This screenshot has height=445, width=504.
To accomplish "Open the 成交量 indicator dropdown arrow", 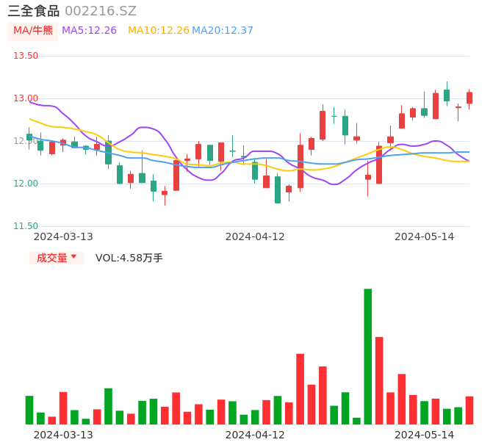I will click(x=73, y=257).
